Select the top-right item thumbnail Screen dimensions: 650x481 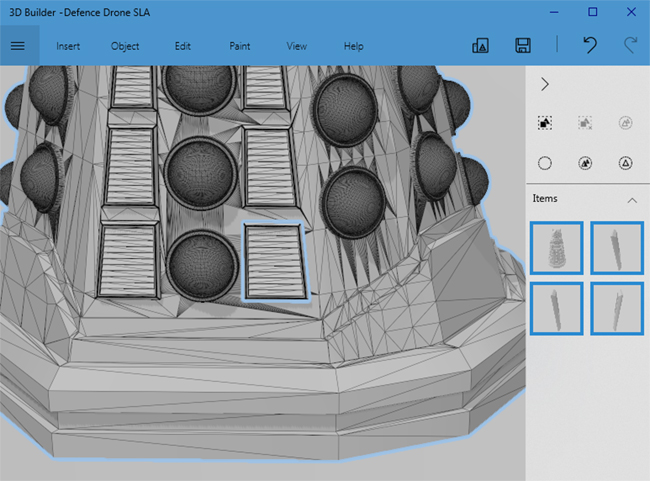617,248
